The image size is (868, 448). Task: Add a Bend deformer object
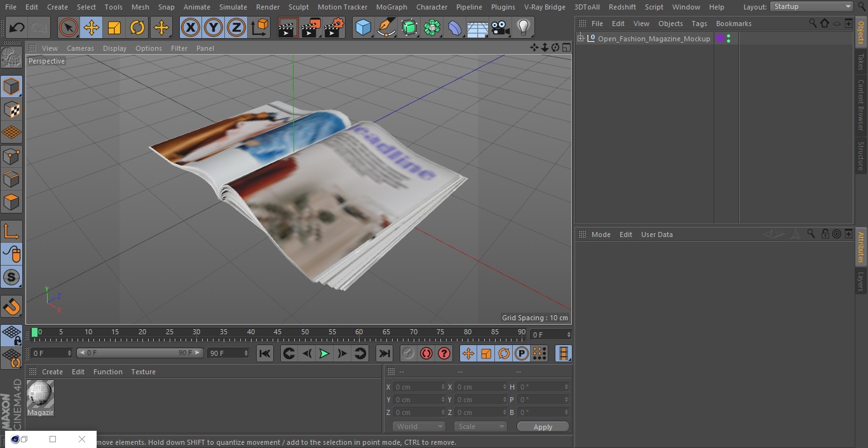455,27
